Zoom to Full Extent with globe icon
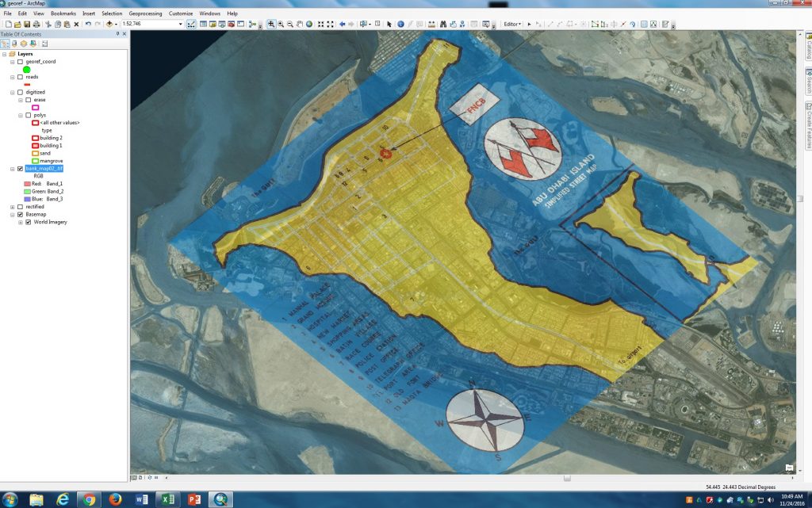The width and height of the screenshot is (812, 508). coord(308,24)
